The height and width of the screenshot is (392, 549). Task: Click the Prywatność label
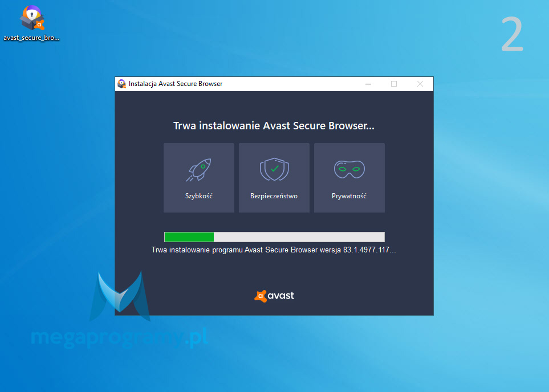point(349,196)
